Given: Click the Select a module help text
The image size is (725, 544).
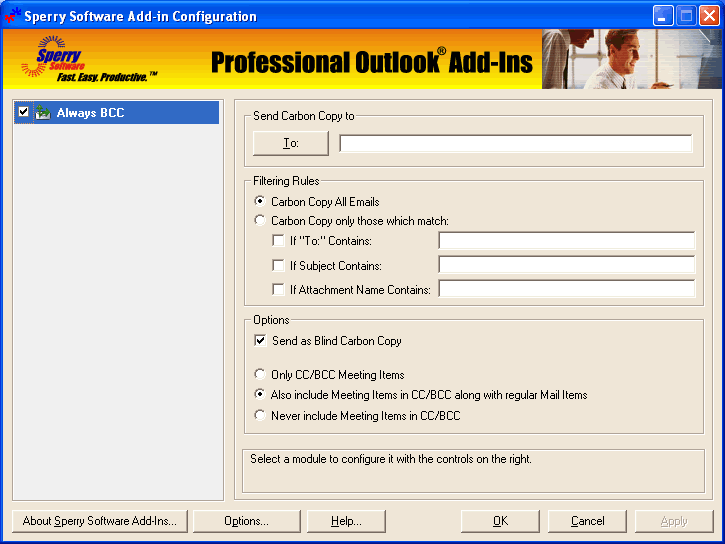Looking at the screenshot, I should tap(391, 459).
